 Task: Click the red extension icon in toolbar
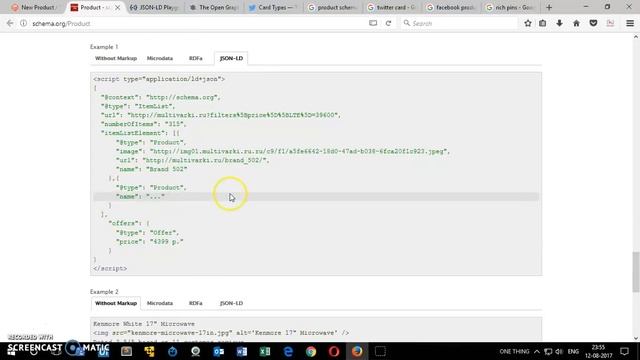pos(610,23)
